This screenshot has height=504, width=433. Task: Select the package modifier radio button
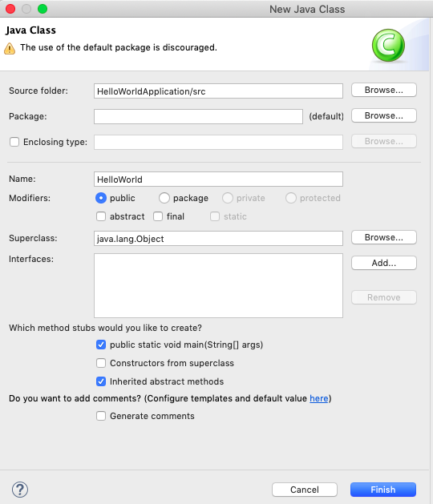pyautogui.click(x=164, y=198)
